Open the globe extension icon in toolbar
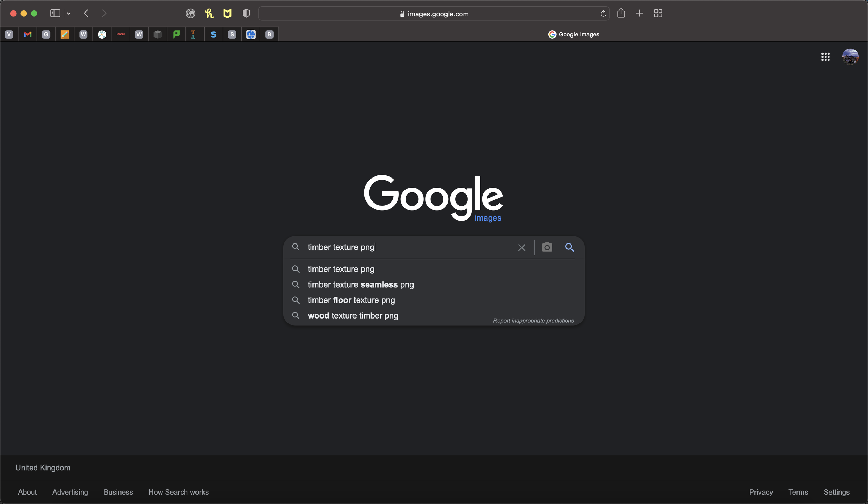The image size is (868, 504). click(x=190, y=14)
